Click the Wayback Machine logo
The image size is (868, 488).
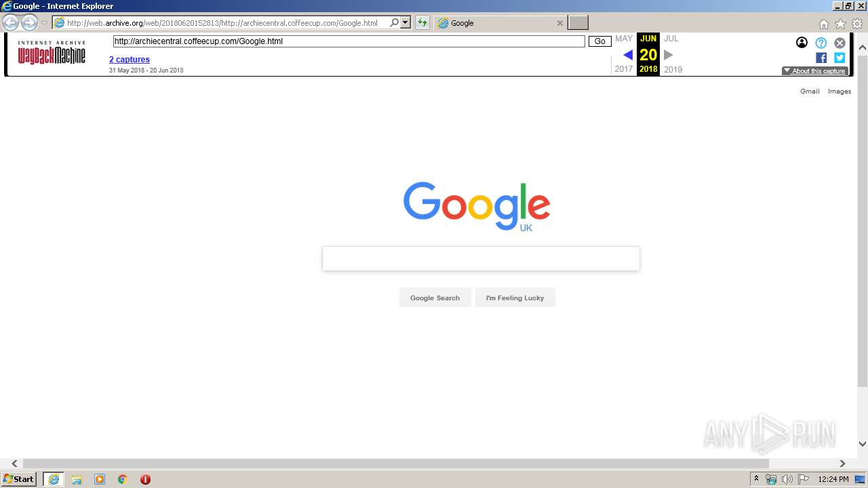[x=52, y=53]
